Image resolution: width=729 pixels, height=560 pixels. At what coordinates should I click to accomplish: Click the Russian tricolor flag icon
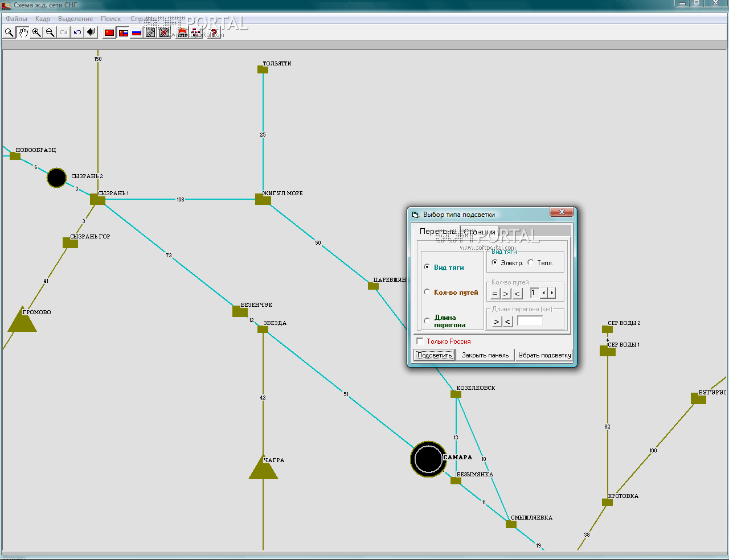(x=137, y=32)
